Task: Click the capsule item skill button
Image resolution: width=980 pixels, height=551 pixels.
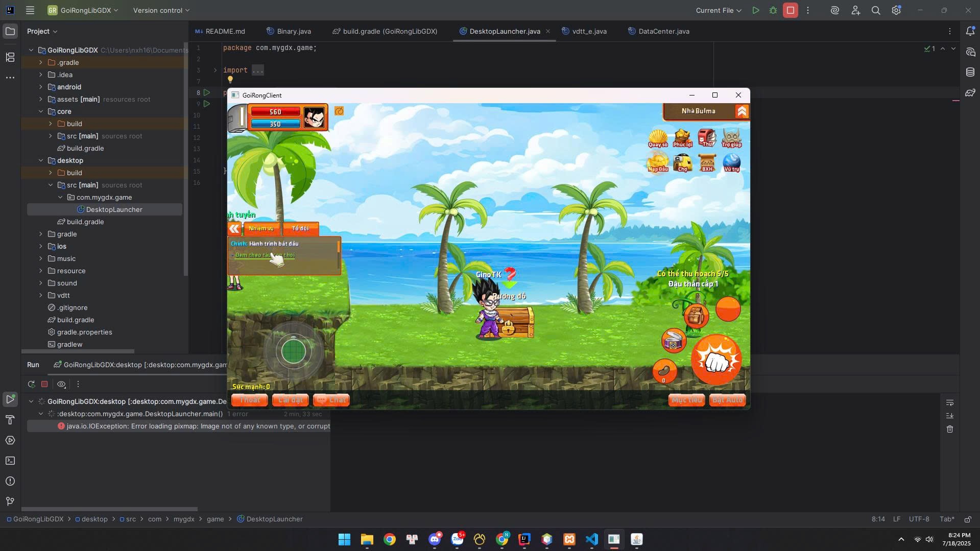Action: 674,341
